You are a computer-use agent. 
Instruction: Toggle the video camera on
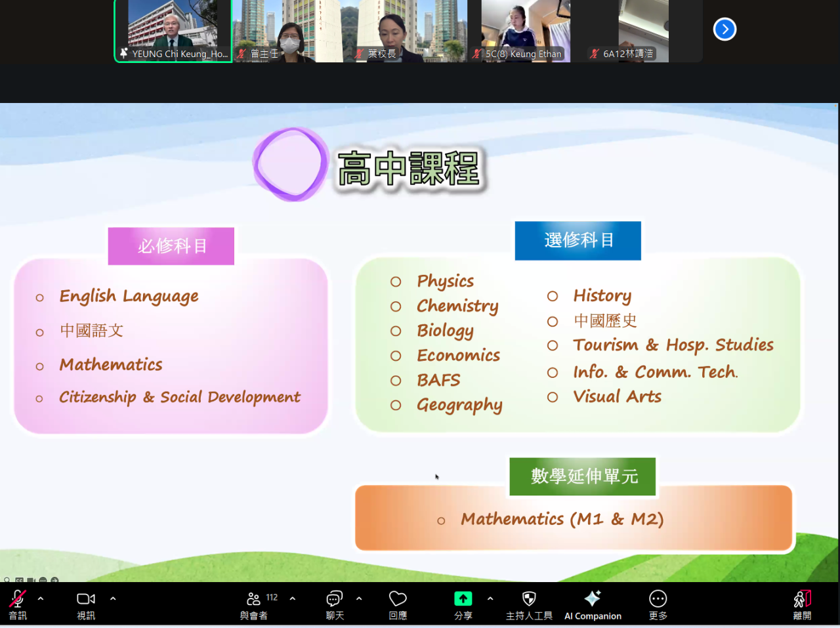point(86,599)
